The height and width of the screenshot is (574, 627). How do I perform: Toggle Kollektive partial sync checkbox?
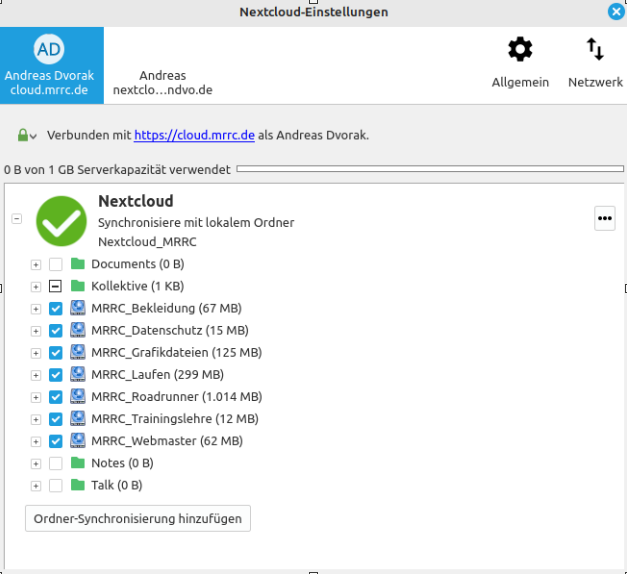pyautogui.click(x=56, y=286)
